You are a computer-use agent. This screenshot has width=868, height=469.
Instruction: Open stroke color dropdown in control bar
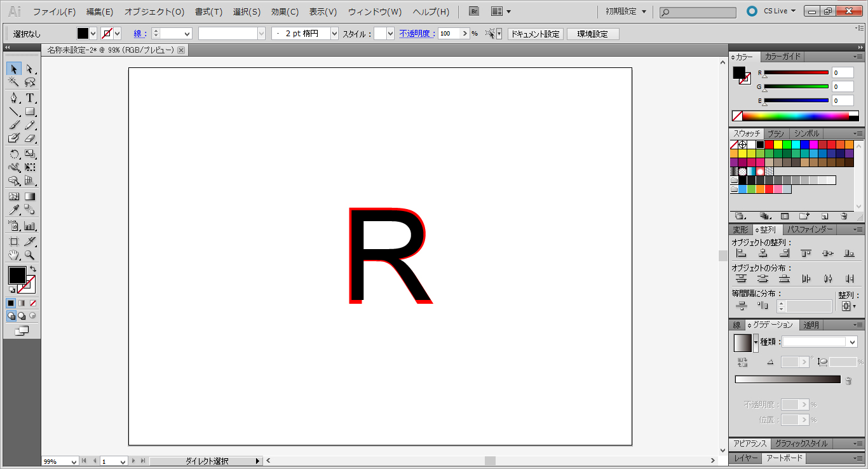tap(117, 34)
